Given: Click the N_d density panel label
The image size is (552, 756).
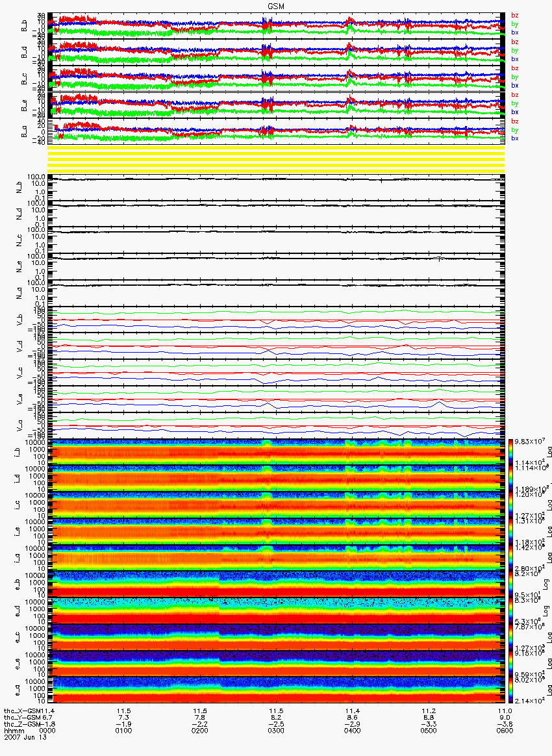Looking at the screenshot, I should click(19, 214).
